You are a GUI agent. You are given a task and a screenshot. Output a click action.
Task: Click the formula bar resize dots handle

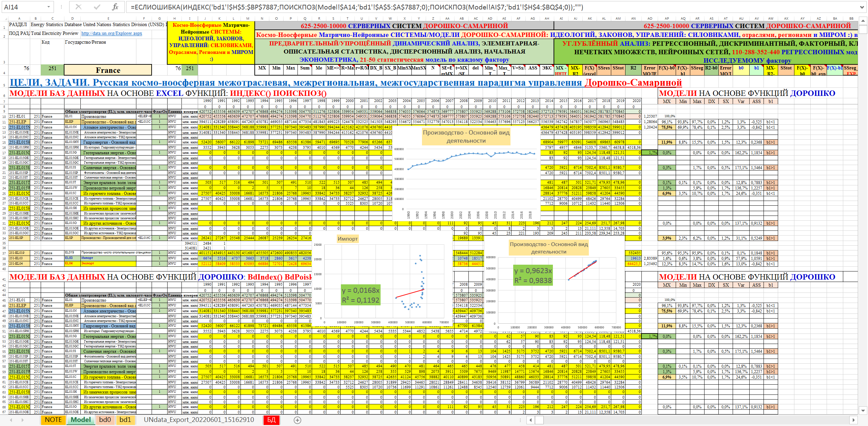click(x=61, y=7)
